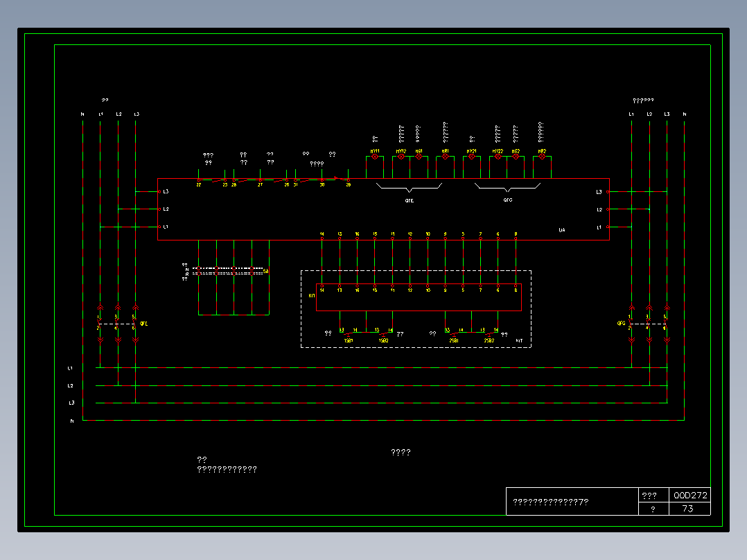This screenshot has height=560, width=747.
Task: Select the HR1 indicator lamp symbol
Action: click(x=446, y=157)
